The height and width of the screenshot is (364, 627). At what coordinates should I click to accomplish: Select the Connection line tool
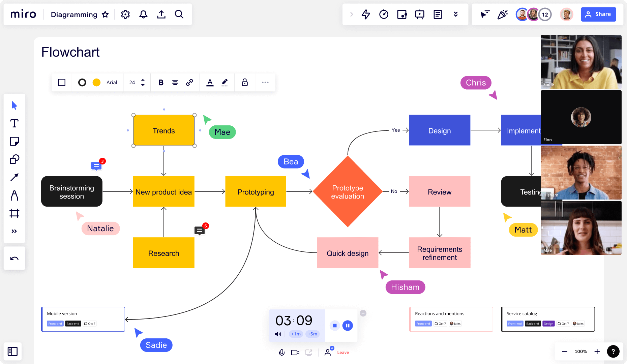14,177
